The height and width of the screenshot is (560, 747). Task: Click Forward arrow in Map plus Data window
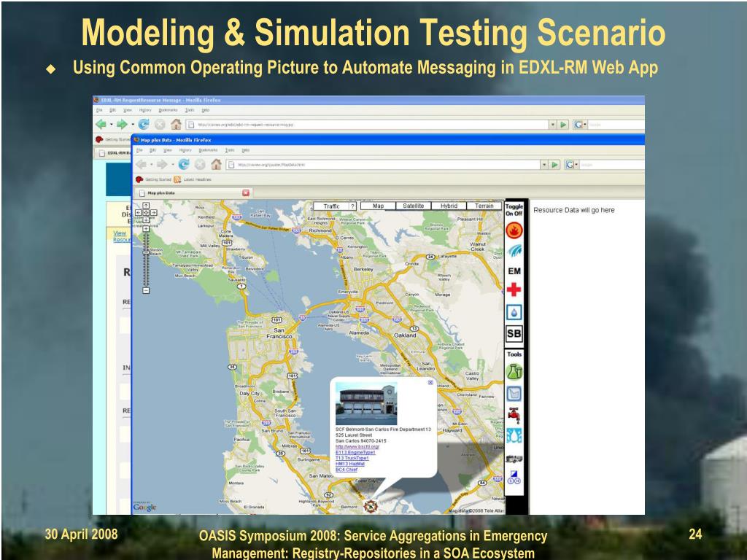(162, 164)
